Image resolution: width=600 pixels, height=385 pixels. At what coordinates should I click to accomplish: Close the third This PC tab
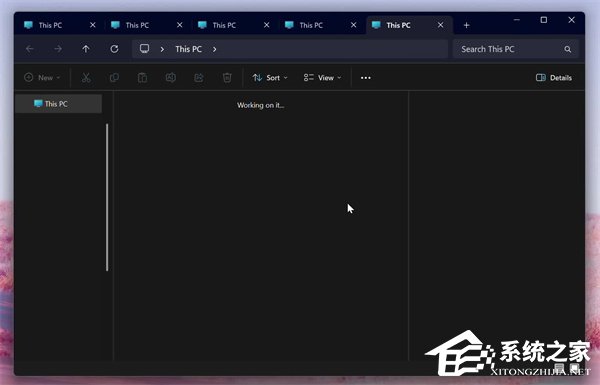point(266,25)
